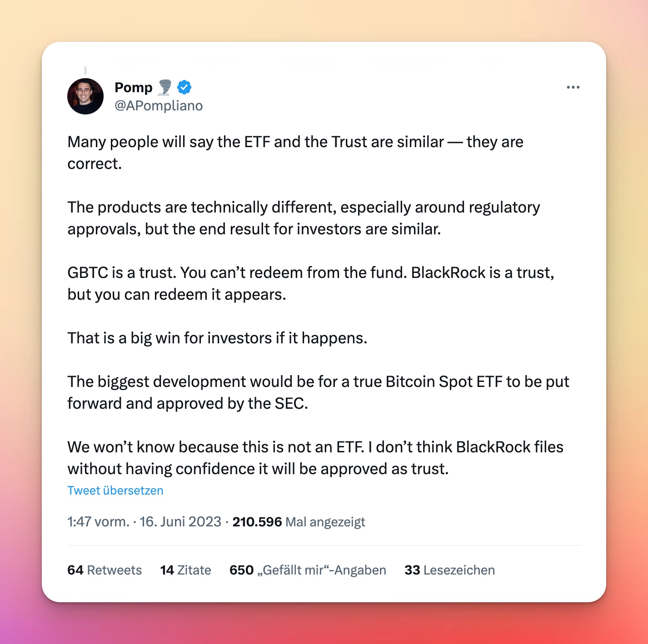Viewport: 648px width, 644px height.
Task: Click the last paragraph about BlackRock files
Action: pyautogui.click(x=315, y=458)
